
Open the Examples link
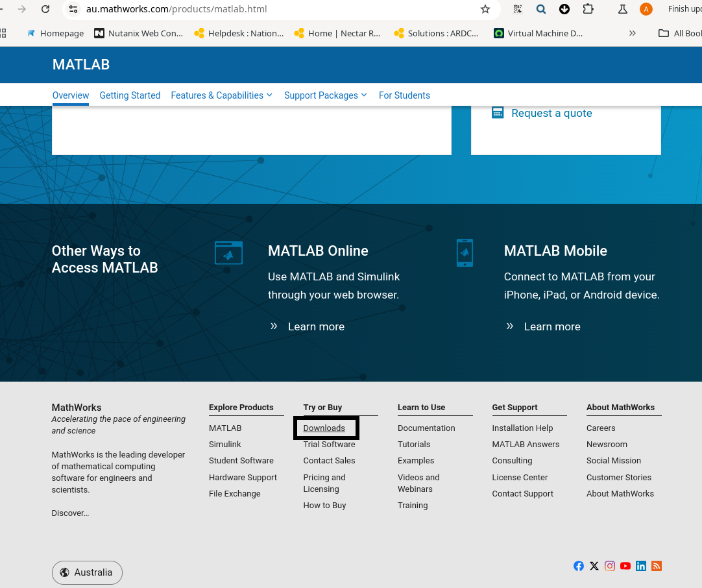pyautogui.click(x=416, y=460)
